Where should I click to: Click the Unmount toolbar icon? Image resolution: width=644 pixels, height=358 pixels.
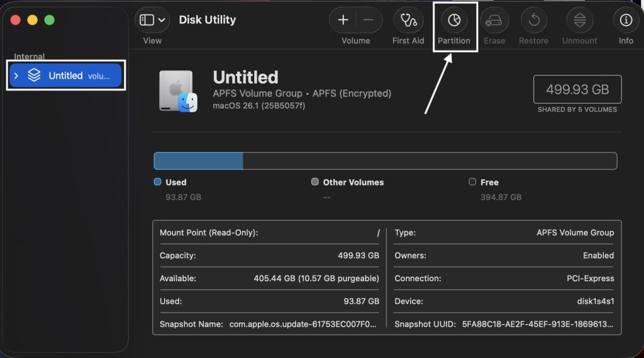point(579,20)
